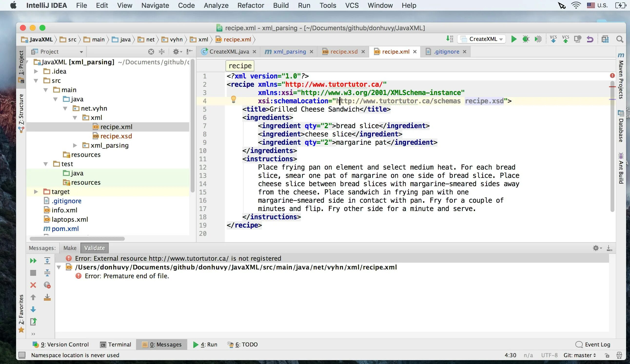Toggle autoscroll to source icon in Messages
This screenshot has height=364, width=630.
click(x=47, y=297)
